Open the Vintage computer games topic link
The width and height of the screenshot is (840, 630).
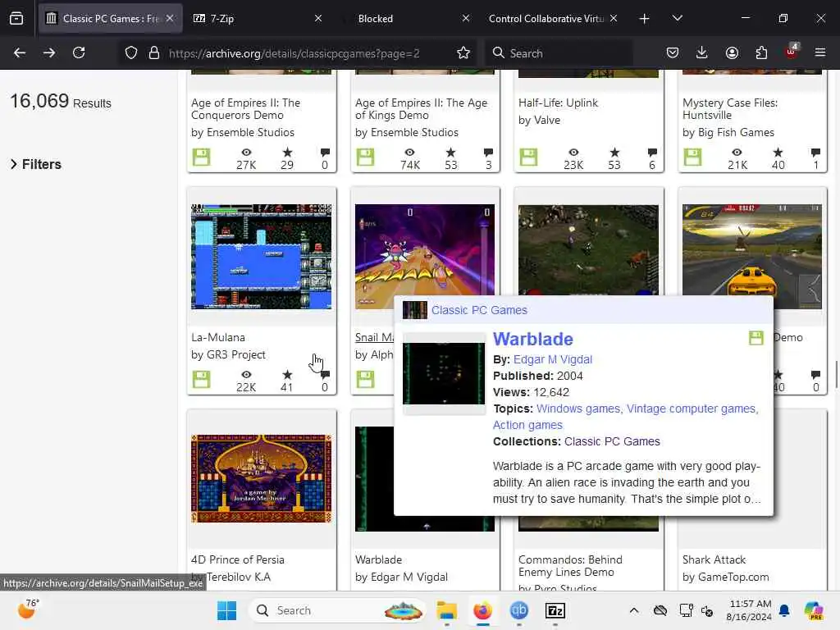tap(692, 409)
